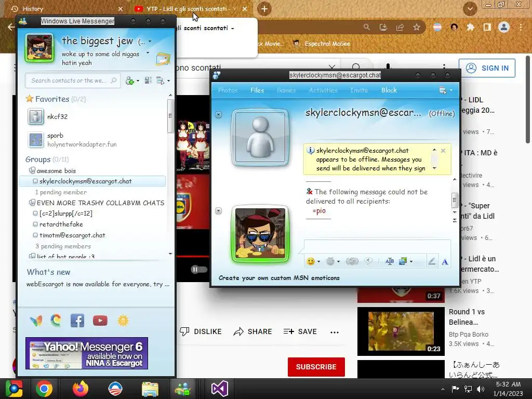Click the Chrome share icon
The image size is (532, 399).
(400, 27)
